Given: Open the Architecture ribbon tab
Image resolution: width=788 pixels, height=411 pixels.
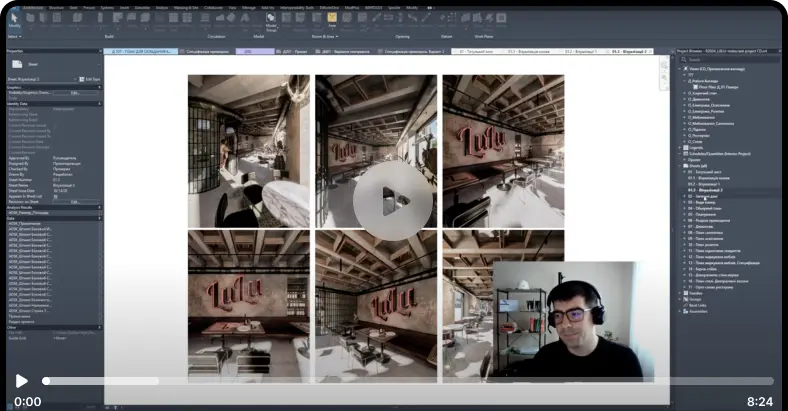Looking at the screenshot, I should 32,8.
